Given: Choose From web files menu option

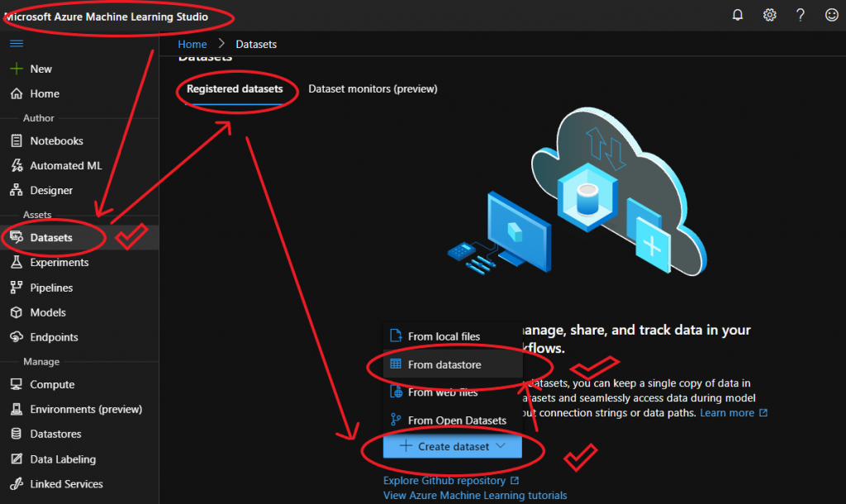Looking at the screenshot, I should [x=453, y=392].
